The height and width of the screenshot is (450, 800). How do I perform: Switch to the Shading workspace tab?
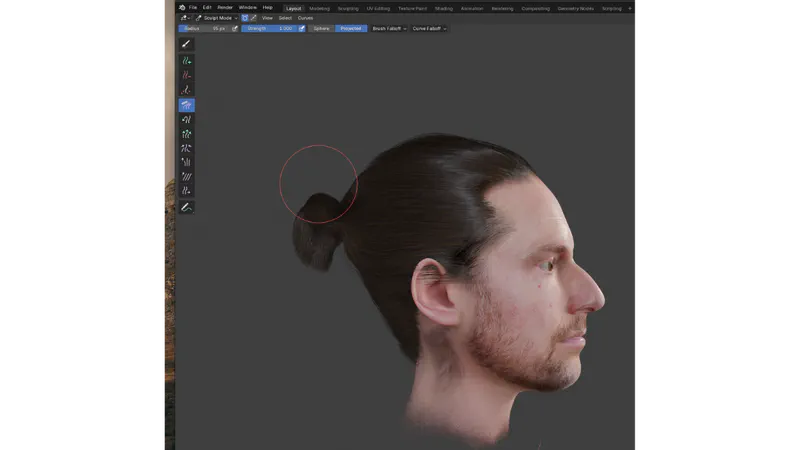point(443,9)
